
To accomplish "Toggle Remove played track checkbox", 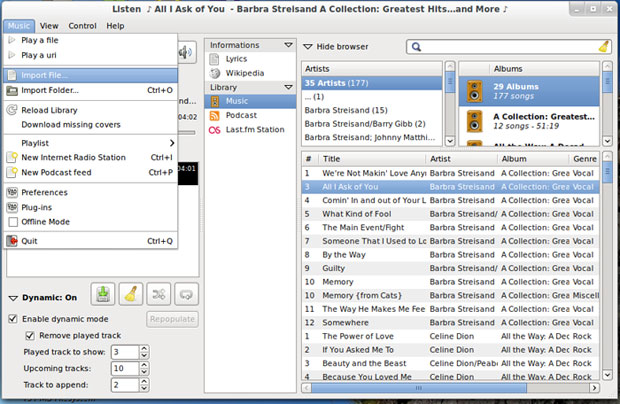I will point(30,336).
